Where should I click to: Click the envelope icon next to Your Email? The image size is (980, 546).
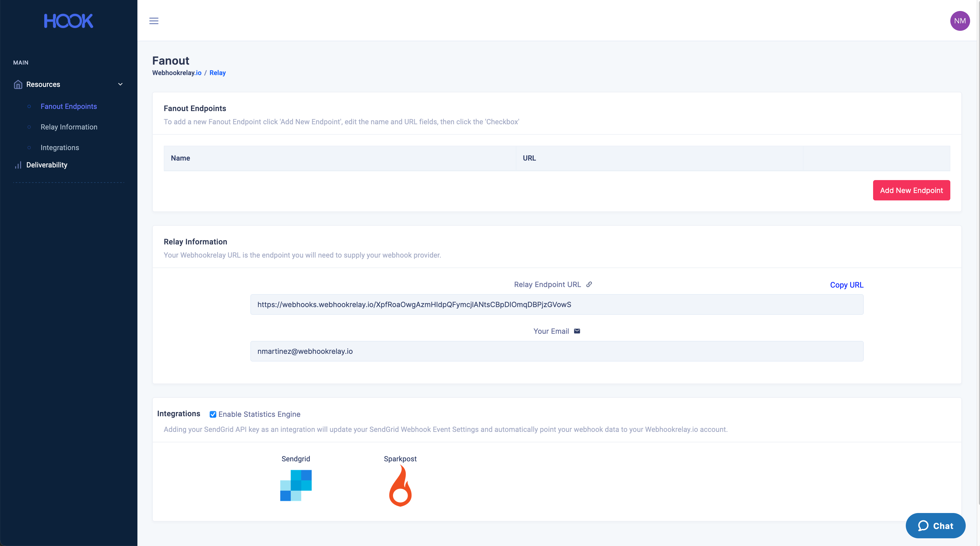pyautogui.click(x=577, y=331)
